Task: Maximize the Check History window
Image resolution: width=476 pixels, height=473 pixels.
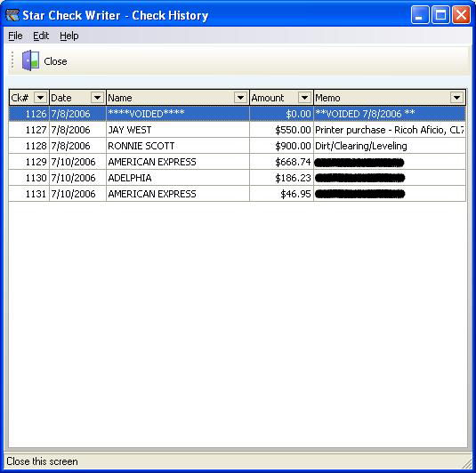Action: [x=440, y=15]
